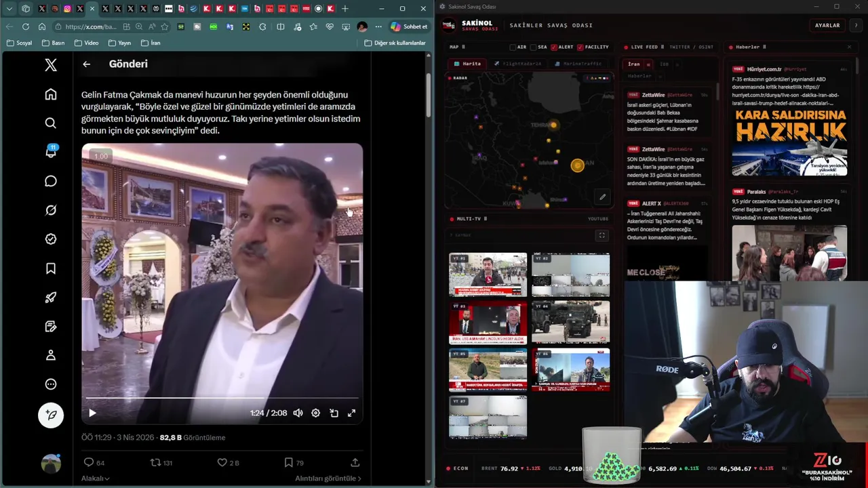868x488 pixels.
Task: Open the Basın bookmarks folder
Action: 54,43
